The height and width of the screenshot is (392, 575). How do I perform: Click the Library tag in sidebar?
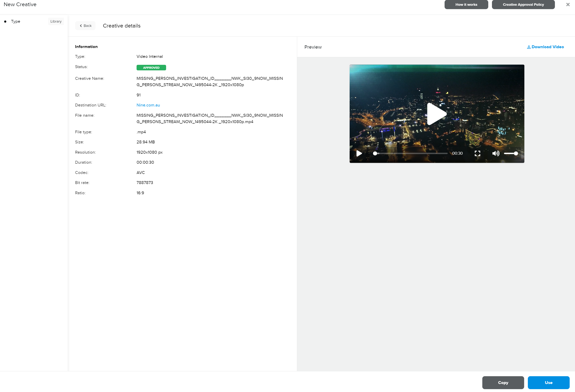point(56,22)
